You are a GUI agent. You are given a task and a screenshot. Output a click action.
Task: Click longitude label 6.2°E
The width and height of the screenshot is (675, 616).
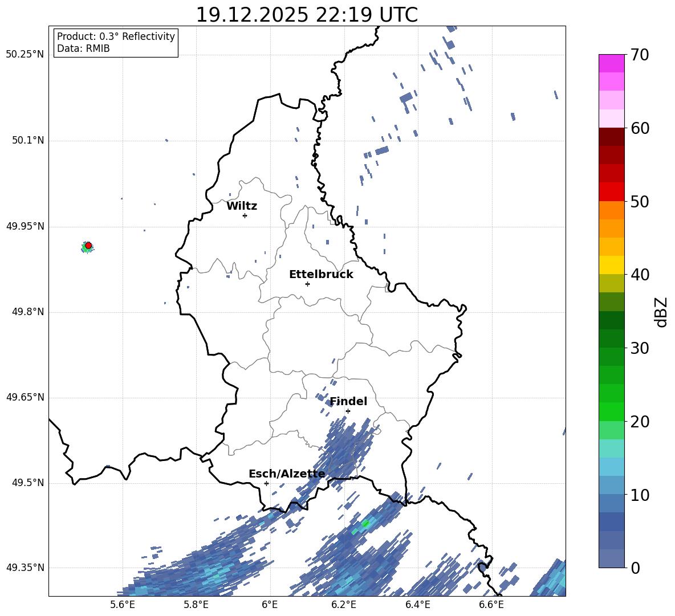point(344,605)
